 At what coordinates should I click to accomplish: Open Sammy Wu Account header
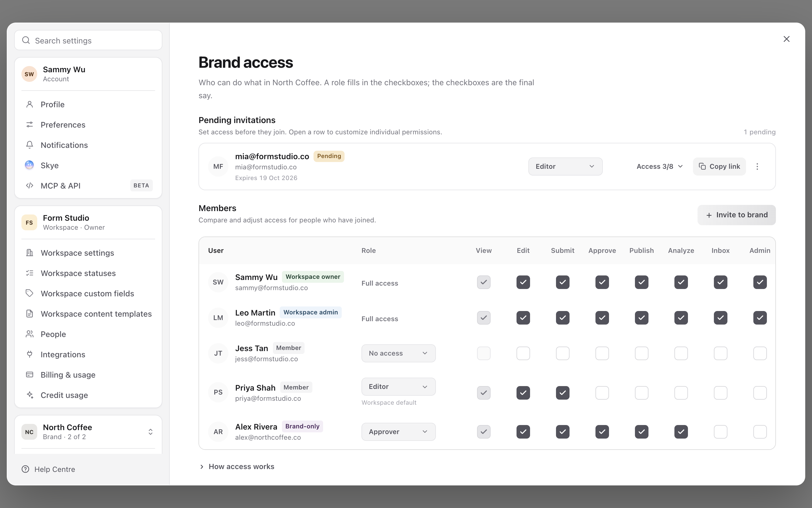[88, 74]
